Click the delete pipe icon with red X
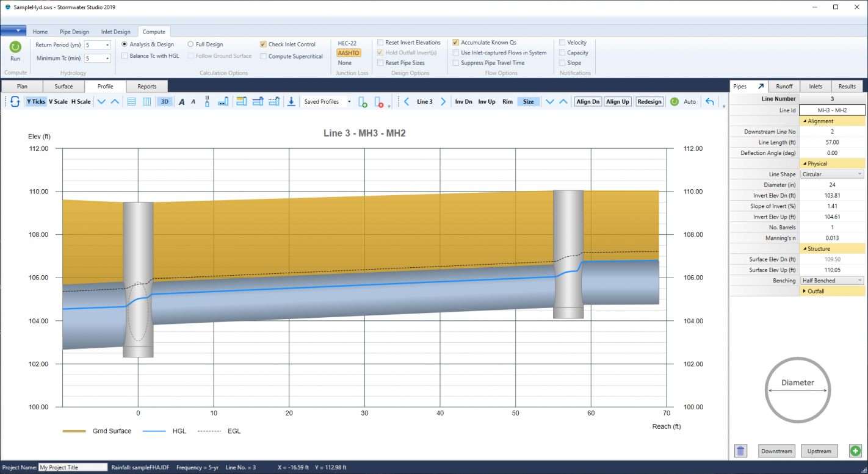This screenshot has height=474, width=868. click(x=377, y=101)
